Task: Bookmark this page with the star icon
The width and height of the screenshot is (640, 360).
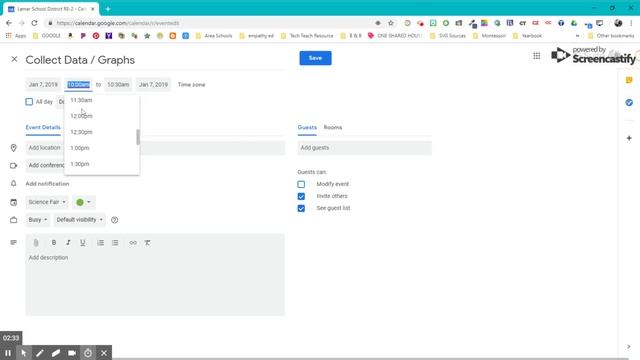Action: (391, 23)
